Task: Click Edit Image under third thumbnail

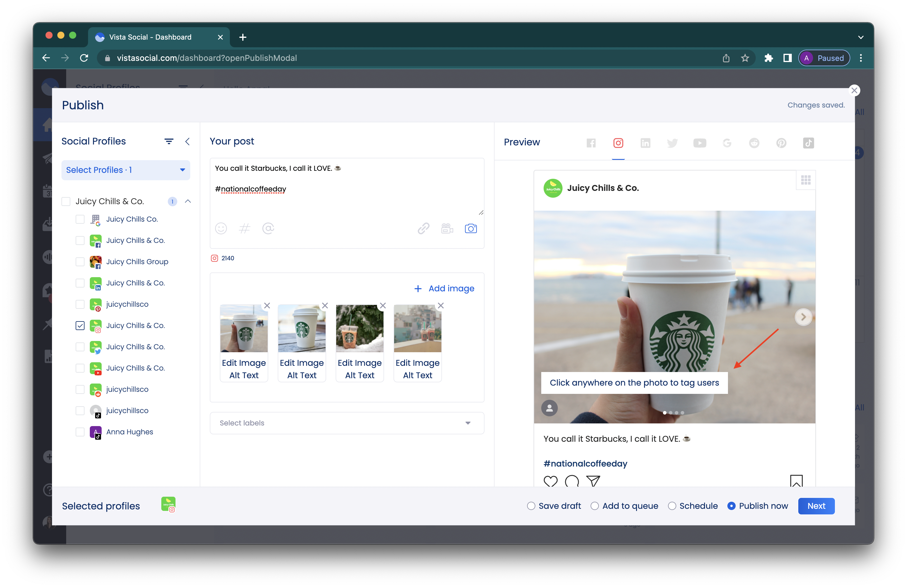Action: [360, 363]
